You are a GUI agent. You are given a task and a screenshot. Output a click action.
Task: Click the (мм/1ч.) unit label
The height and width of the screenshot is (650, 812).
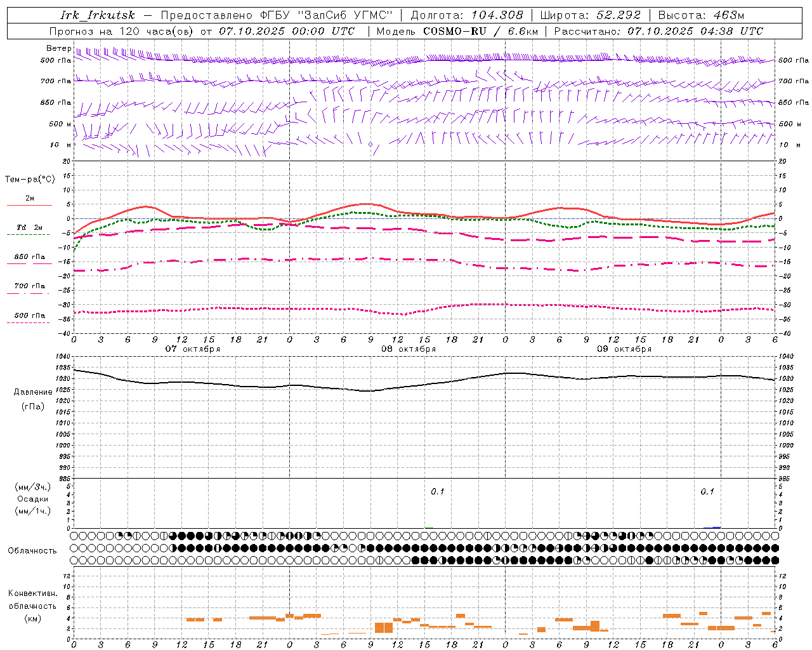click(32, 511)
